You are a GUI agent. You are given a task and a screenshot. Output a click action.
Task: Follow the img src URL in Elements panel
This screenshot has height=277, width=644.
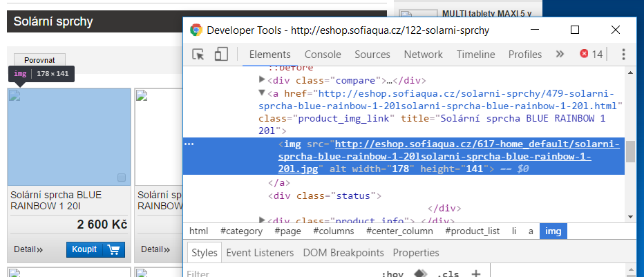point(448,156)
